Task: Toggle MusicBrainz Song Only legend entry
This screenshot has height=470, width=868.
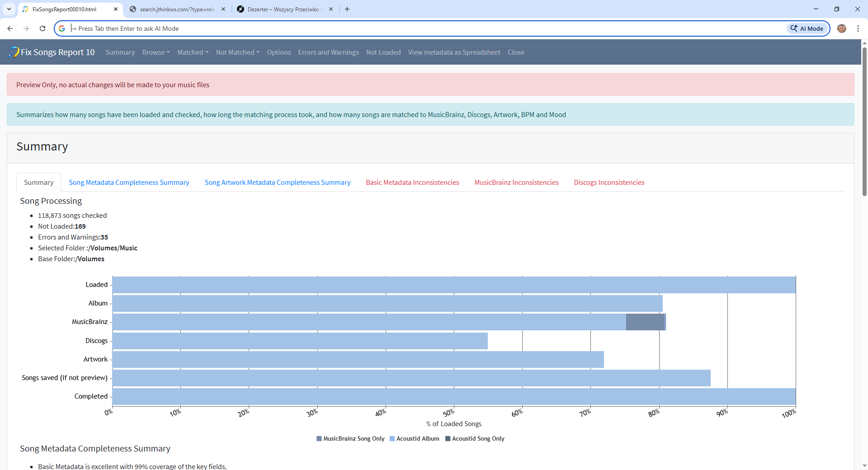Action: pyautogui.click(x=350, y=438)
